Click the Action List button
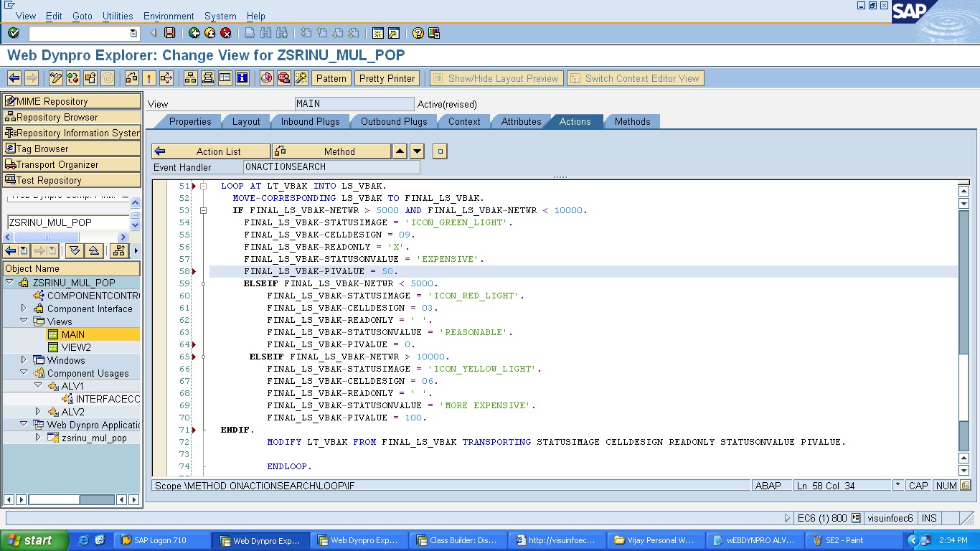This screenshot has width=980, height=551. (211, 151)
